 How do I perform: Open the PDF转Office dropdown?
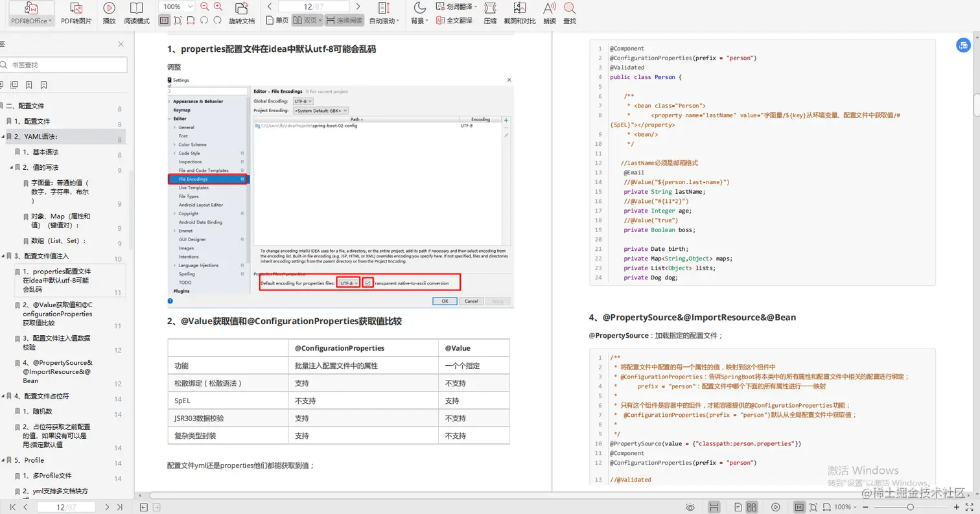click(x=30, y=14)
